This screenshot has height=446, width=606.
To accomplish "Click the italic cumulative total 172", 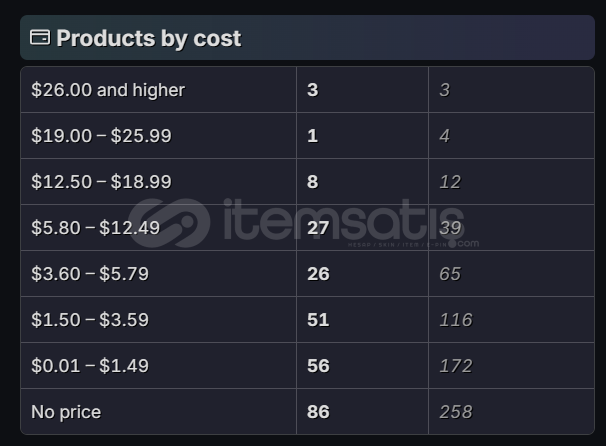I will (x=455, y=366).
